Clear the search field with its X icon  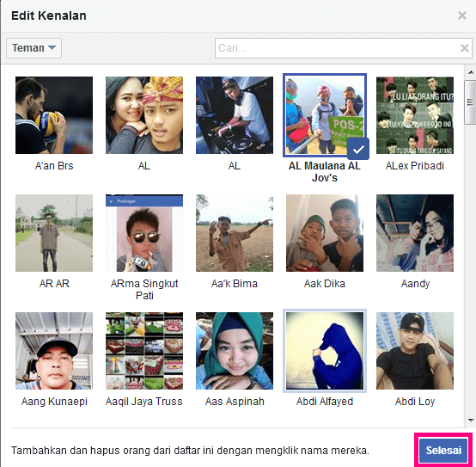(465, 48)
